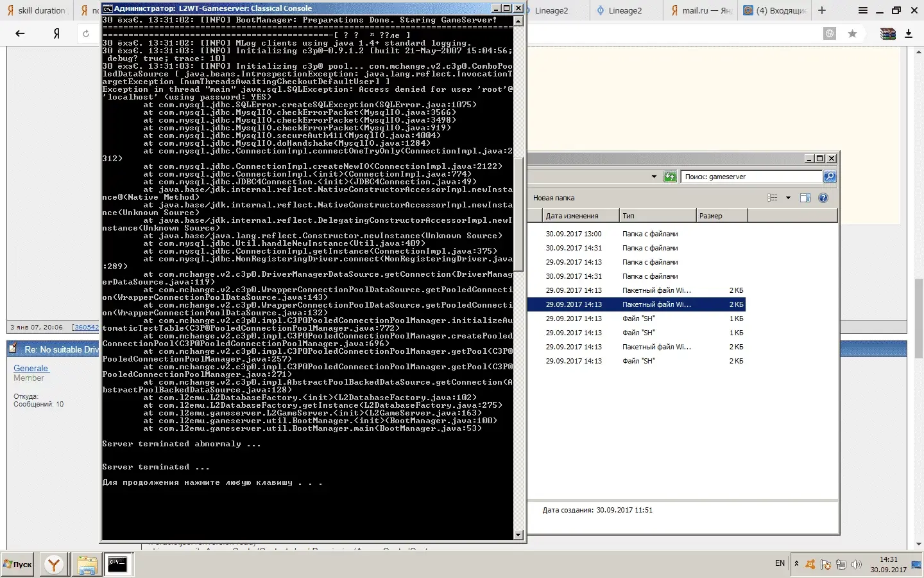This screenshot has height=578, width=924.
Task: Sort by Размер column header
Action: point(721,216)
